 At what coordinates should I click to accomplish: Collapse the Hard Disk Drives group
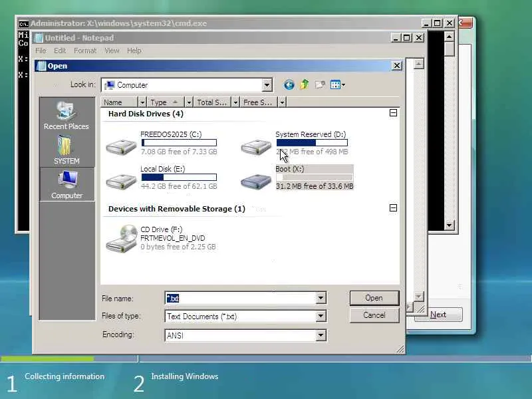tap(393, 113)
